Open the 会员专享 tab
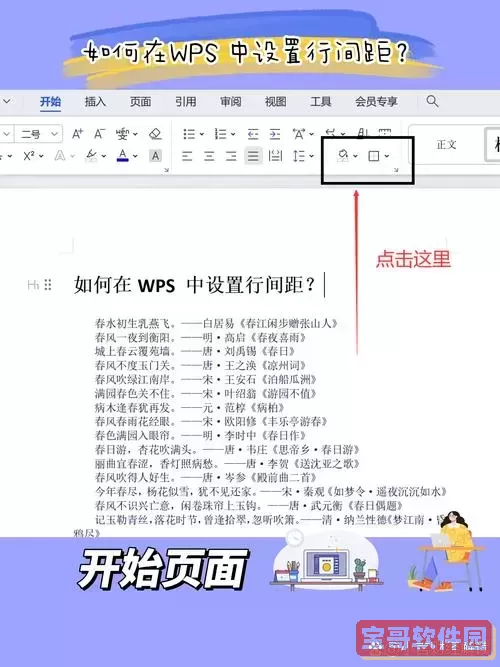This screenshot has height=667, width=500. 376,102
